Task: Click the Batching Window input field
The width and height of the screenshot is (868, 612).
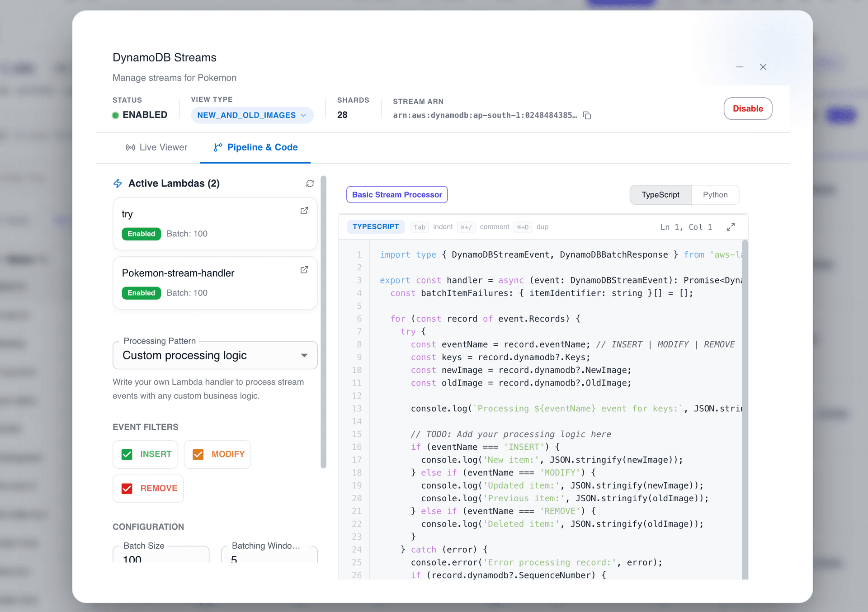Action: pyautogui.click(x=269, y=555)
